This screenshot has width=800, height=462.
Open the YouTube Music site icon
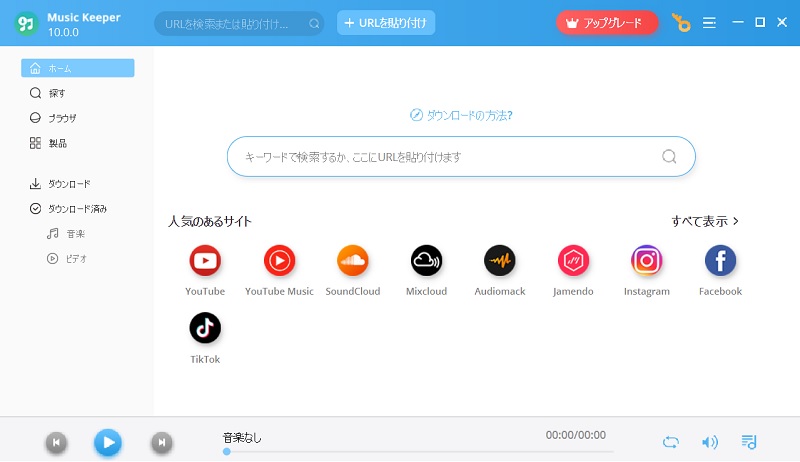(x=279, y=261)
